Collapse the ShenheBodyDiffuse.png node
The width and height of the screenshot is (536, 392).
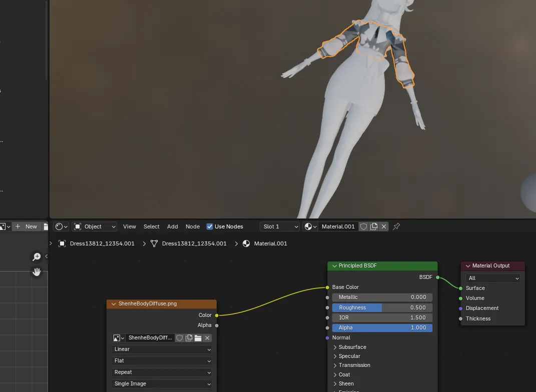pyautogui.click(x=114, y=303)
